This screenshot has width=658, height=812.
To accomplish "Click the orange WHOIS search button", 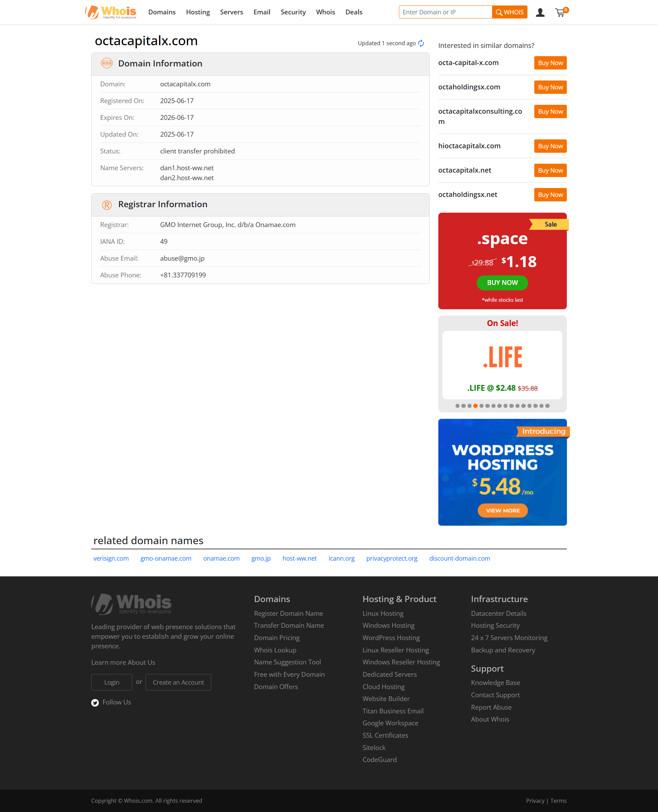I will click(x=509, y=12).
